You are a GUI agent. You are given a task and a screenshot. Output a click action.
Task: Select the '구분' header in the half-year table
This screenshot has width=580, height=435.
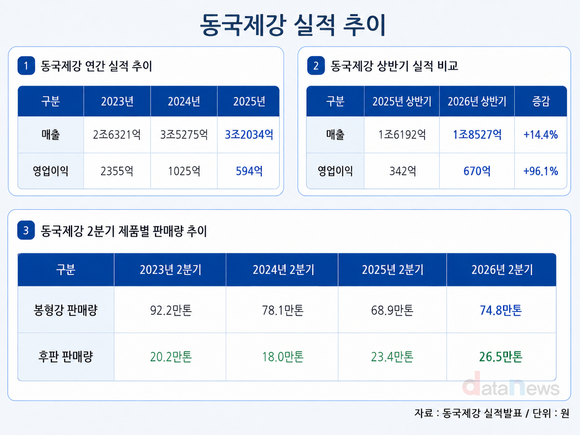pos(335,101)
